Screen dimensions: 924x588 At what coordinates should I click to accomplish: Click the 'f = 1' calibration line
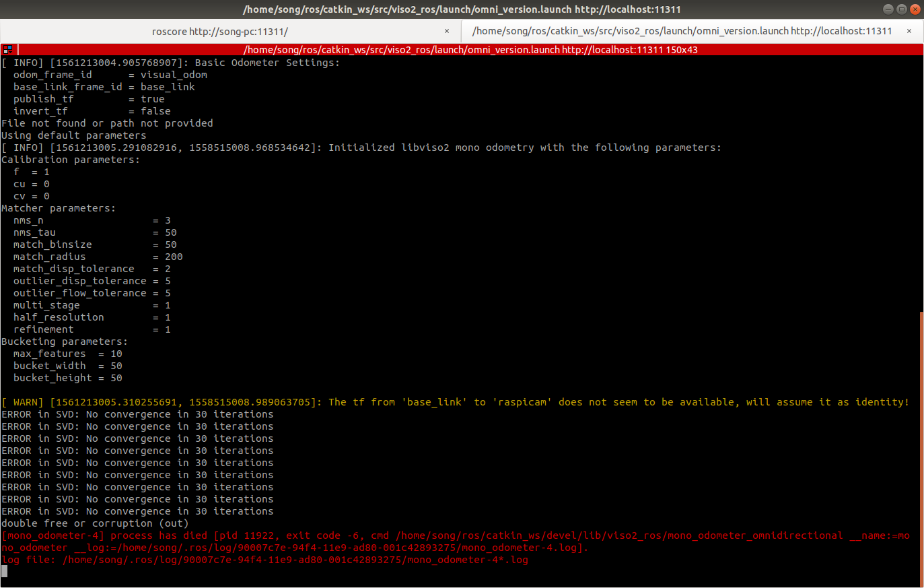[x=32, y=172]
